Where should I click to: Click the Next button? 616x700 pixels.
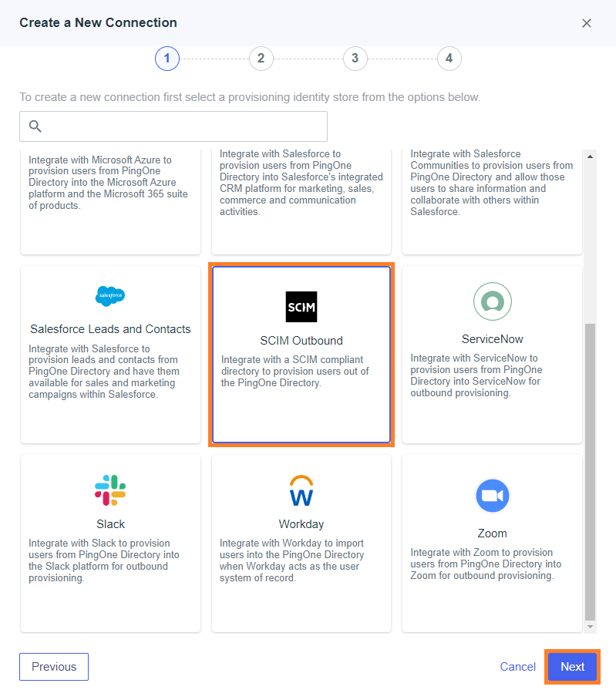click(x=572, y=667)
